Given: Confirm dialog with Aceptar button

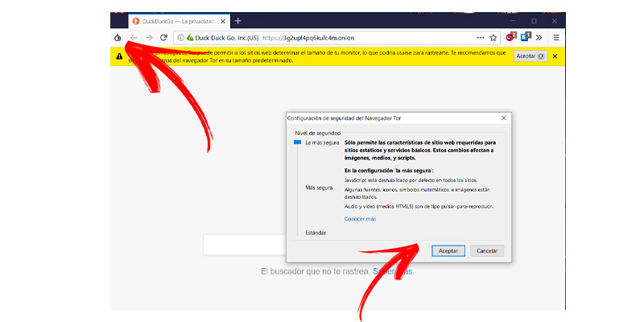Looking at the screenshot, I should tap(448, 250).
